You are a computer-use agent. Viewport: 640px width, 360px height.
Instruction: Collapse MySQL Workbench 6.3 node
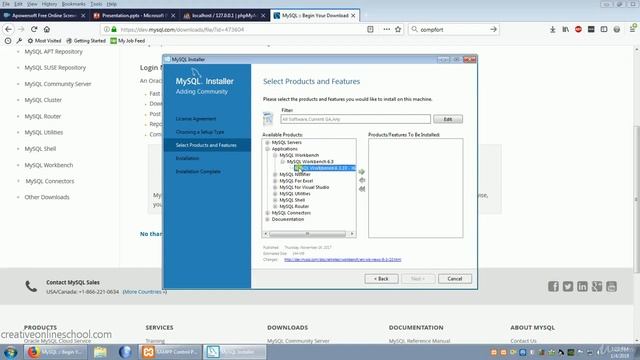coord(282,162)
